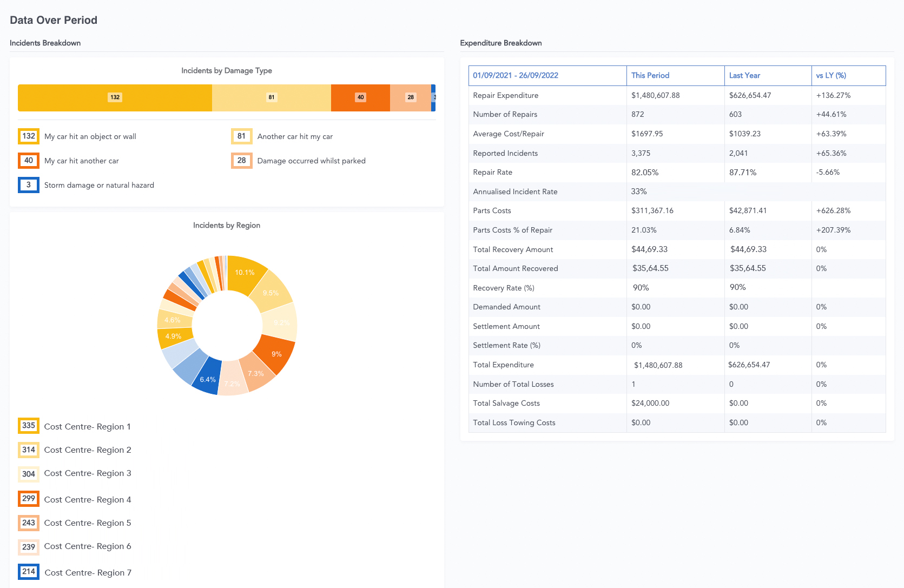Click the Total Salvage Costs label
904x588 pixels.
[506, 403]
